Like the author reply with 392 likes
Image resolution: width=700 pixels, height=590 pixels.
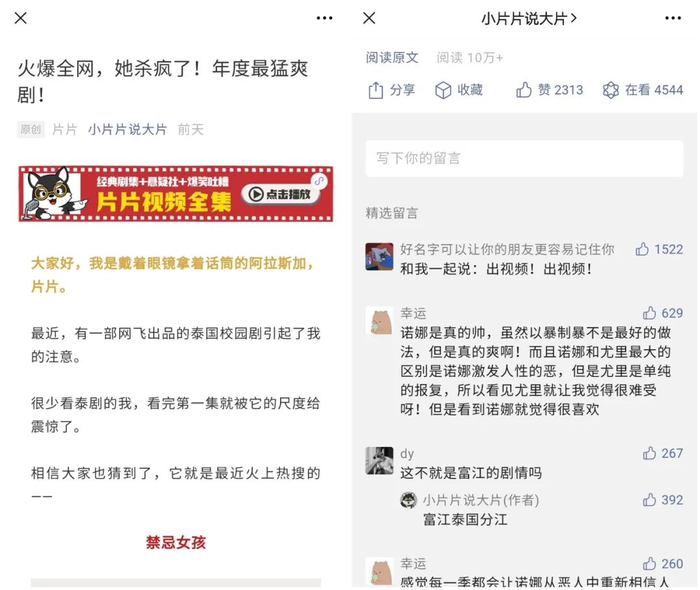pos(649,499)
